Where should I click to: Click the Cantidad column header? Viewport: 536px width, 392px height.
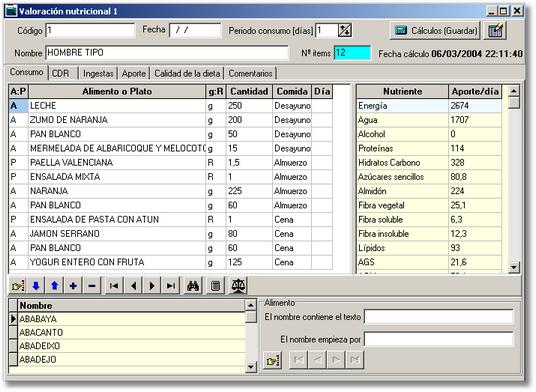(x=249, y=92)
